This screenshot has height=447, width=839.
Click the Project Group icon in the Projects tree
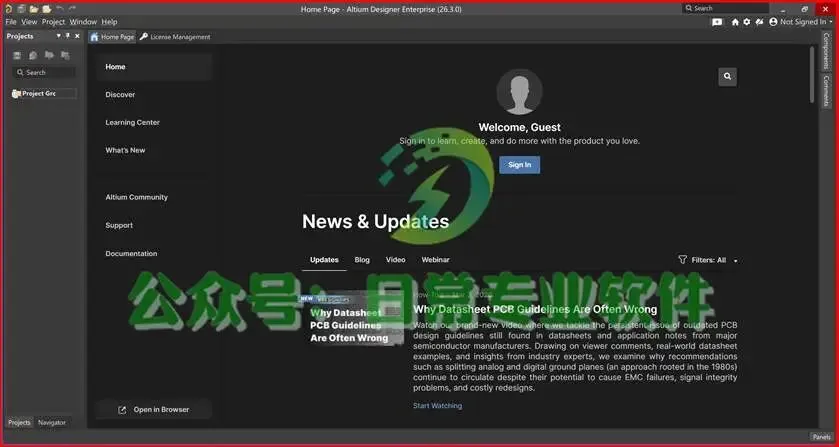point(16,93)
